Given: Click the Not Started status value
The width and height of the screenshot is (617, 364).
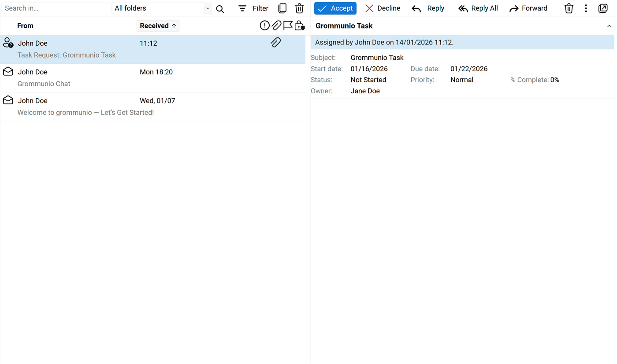Looking at the screenshot, I should pyautogui.click(x=368, y=80).
